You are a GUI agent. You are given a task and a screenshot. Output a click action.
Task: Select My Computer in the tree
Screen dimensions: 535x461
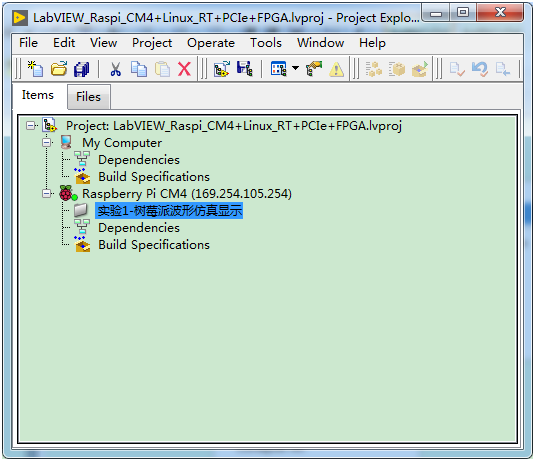[122, 143]
